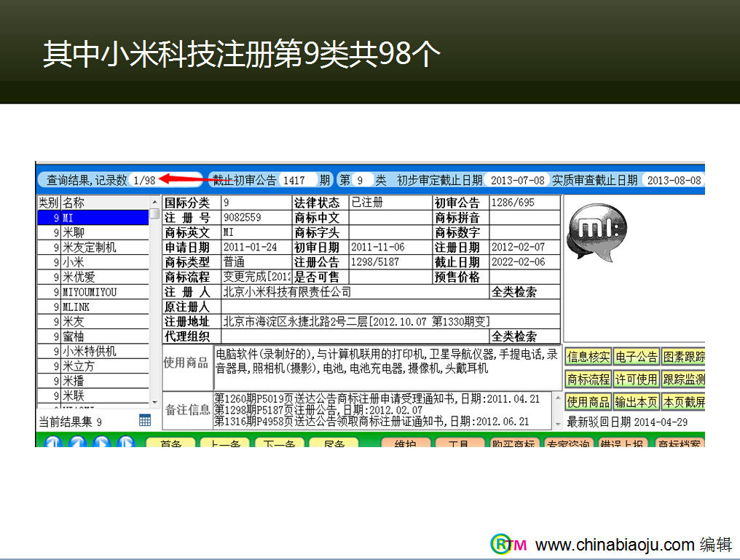Click the 输出本页 button
The width and height of the screenshot is (740, 560).
click(x=636, y=402)
